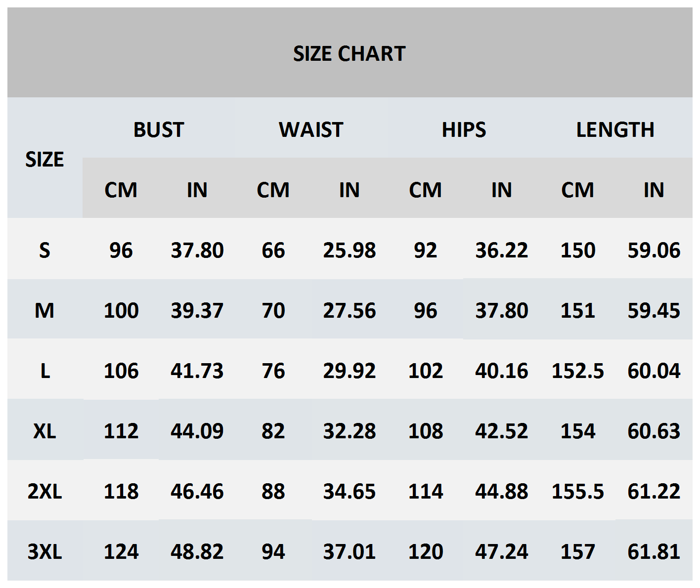The image size is (700, 588).
Task: Select the WAIST column header
Action: [311, 129]
